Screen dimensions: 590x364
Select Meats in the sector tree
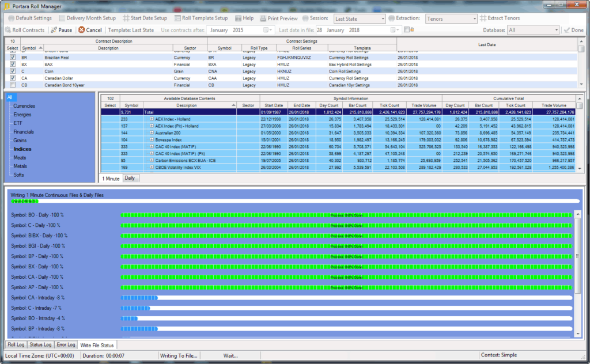click(20, 158)
